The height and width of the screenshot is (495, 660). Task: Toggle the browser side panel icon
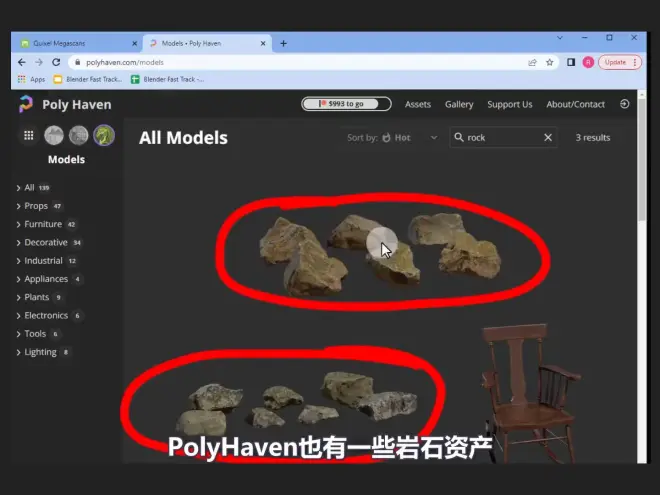click(571, 62)
